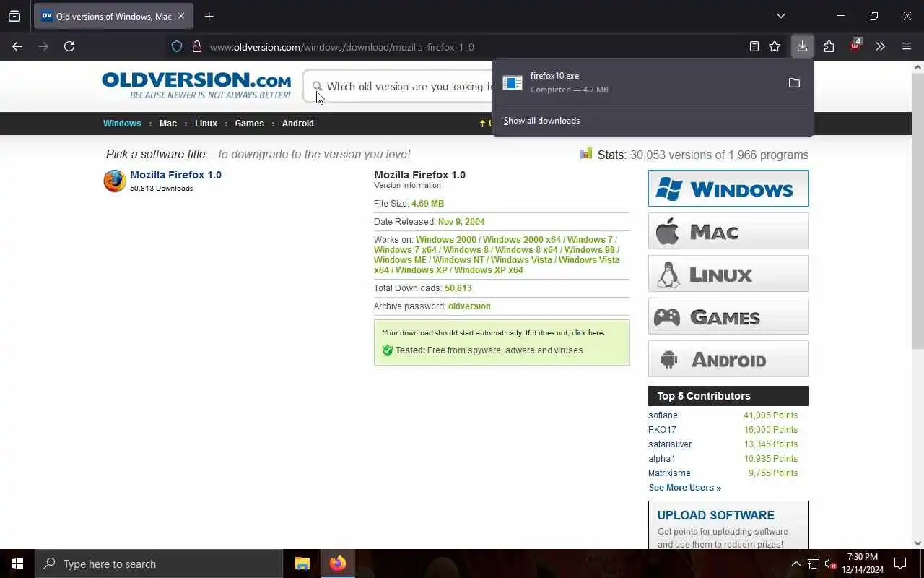
Task: Click the Nov 9, 2004 release date
Action: click(x=461, y=222)
